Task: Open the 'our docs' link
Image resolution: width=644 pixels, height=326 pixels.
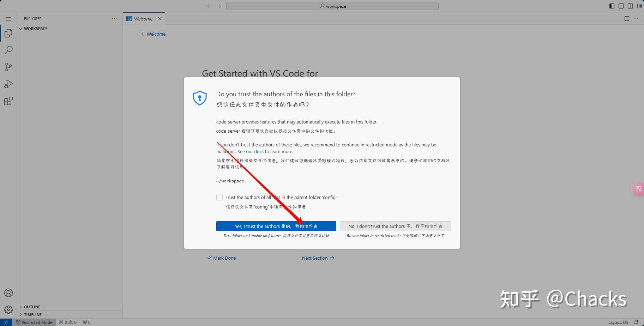Action: [x=255, y=151]
